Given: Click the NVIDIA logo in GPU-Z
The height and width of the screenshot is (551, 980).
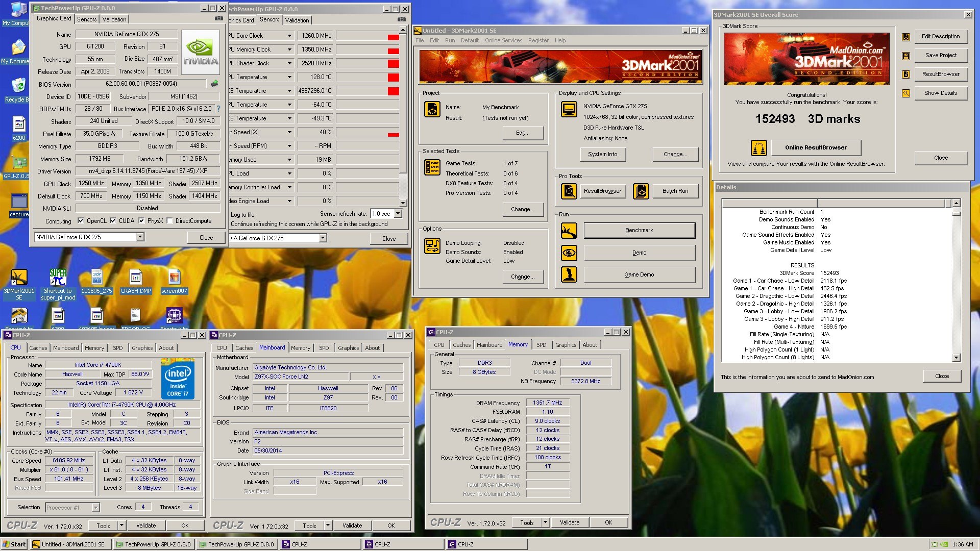Looking at the screenshot, I should click(201, 53).
